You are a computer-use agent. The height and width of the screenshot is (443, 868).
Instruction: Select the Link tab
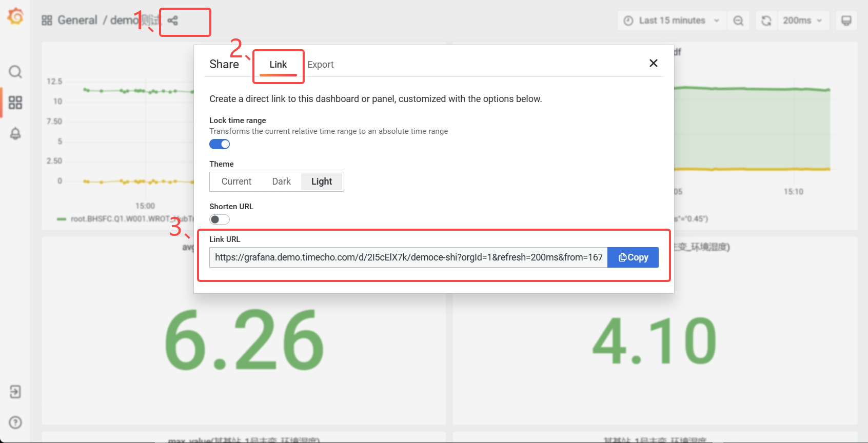click(x=278, y=65)
